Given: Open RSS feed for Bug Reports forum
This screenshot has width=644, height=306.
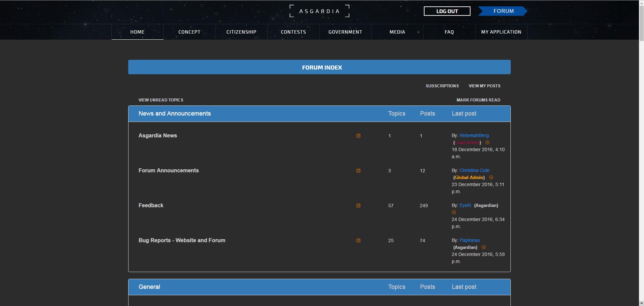Looking at the screenshot, I should 358,241.
